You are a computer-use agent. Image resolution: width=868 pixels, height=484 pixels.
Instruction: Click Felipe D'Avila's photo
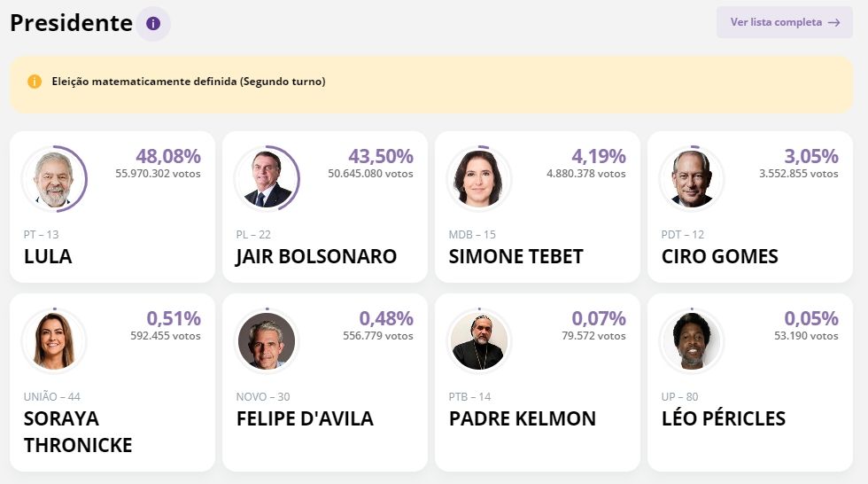tap(267, 341)
